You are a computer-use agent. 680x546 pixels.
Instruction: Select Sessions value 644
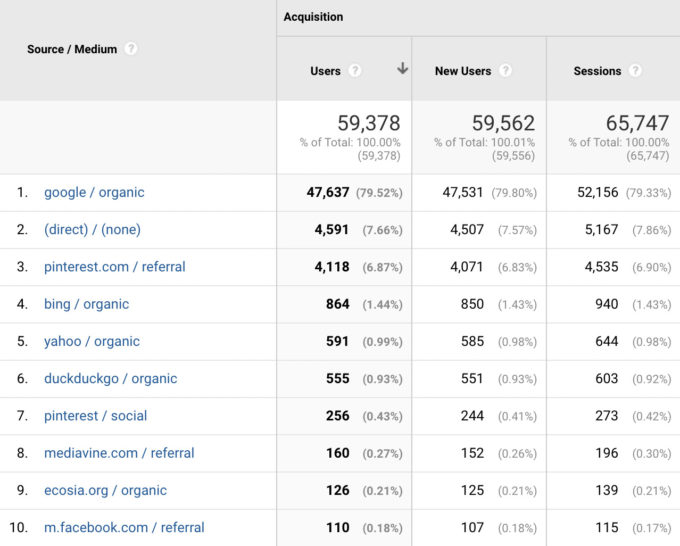(607, 341)
